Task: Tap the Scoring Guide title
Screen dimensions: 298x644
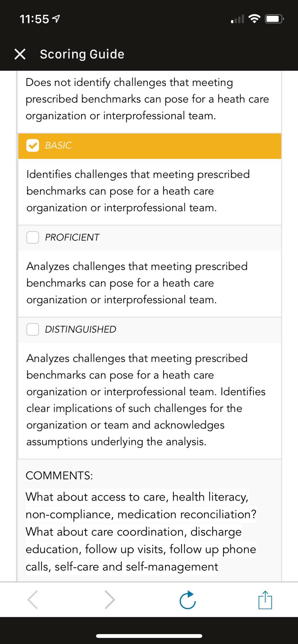Action: pyautogui.click(x=82, y=54)
